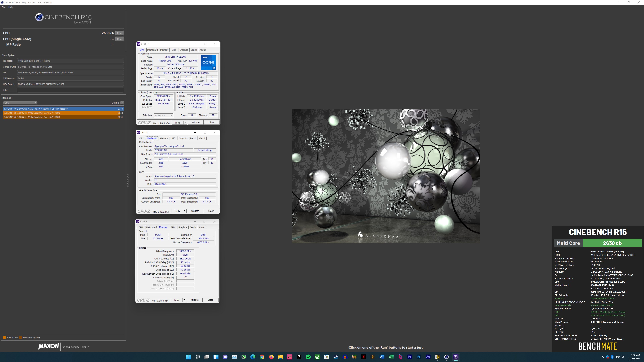
Task: Click Validate in top CPU-Z window
Action: pos(195,122)
